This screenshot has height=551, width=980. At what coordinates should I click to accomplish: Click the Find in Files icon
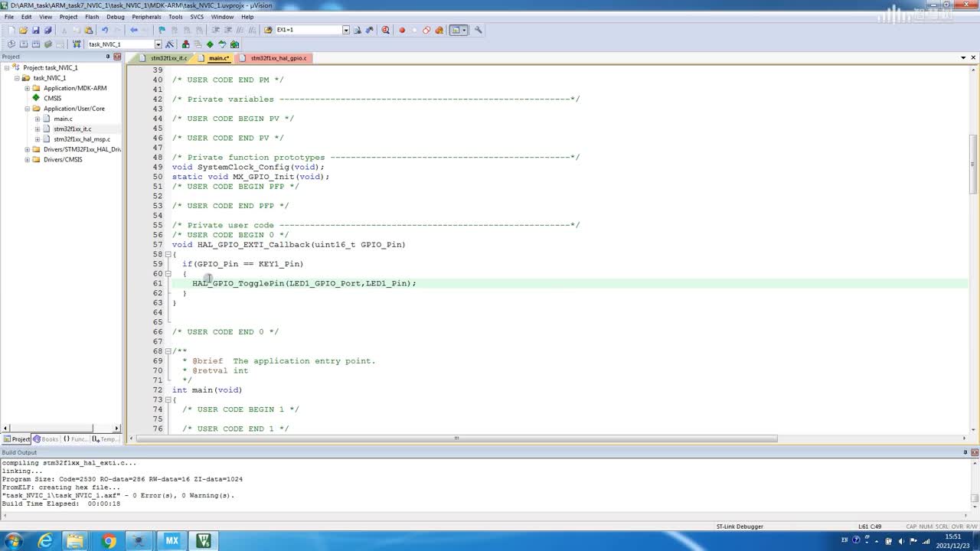pos(268,30)
